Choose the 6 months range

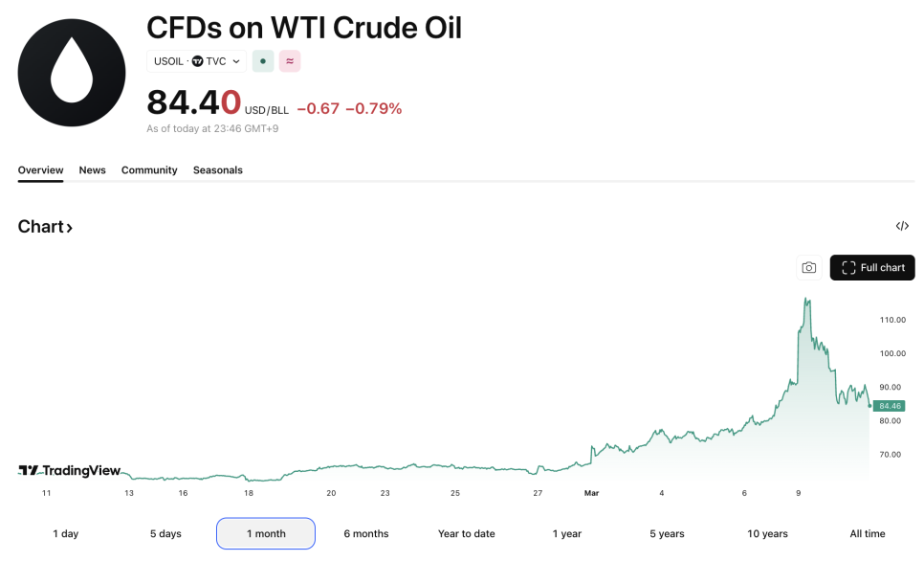366,533
